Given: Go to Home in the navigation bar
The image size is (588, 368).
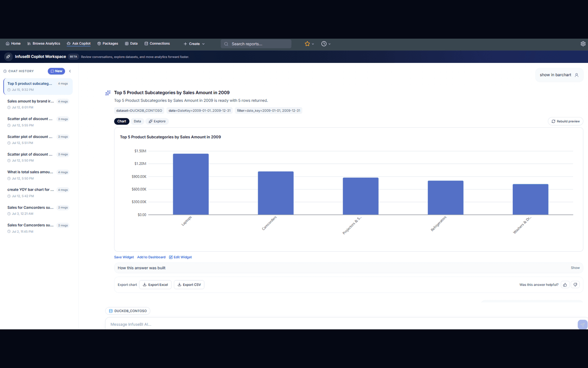Looking at the screenshot, I should coord(13,44).
